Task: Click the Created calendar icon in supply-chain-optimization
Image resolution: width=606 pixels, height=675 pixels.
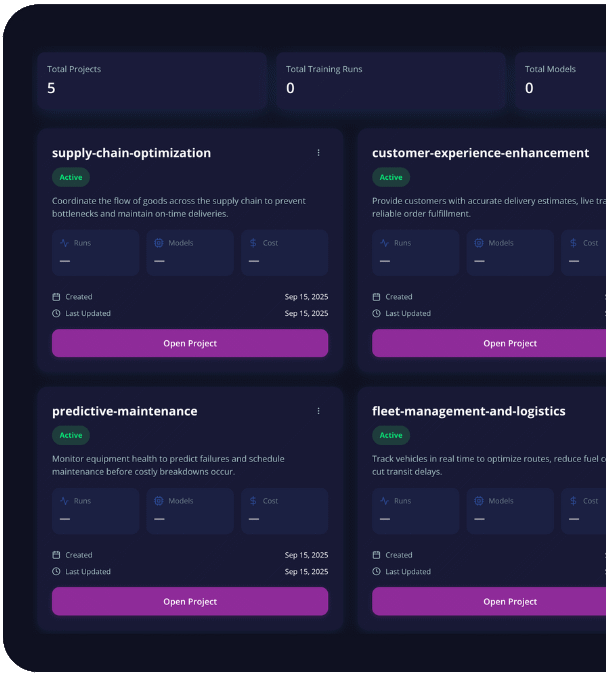Action: click(56, 297)
